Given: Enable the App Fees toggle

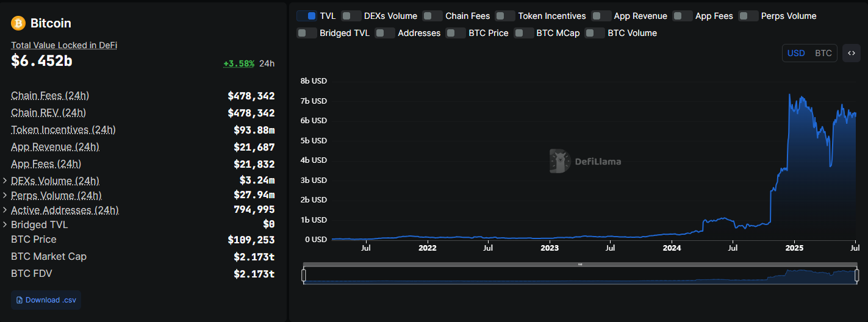Looking at the screenshot, I should pos(683,16).
